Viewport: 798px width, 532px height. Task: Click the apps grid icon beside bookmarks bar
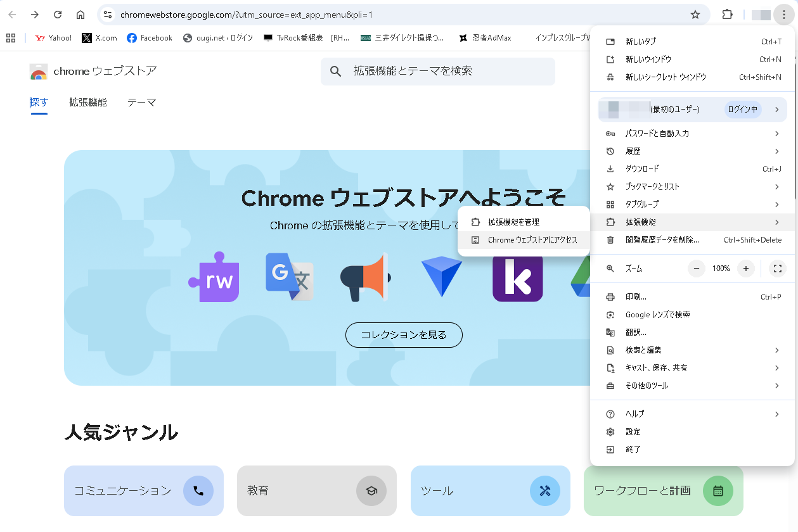[11, 37]
